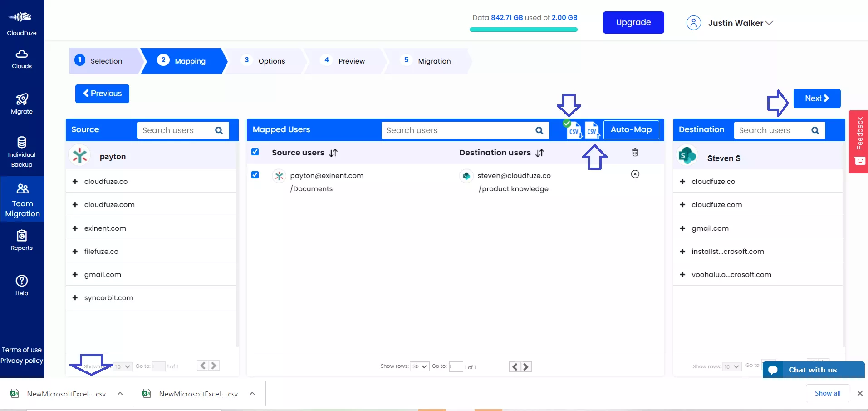Delete all mappings with trash icon
The height and width of the screenshot is (411, 868).
635,152
